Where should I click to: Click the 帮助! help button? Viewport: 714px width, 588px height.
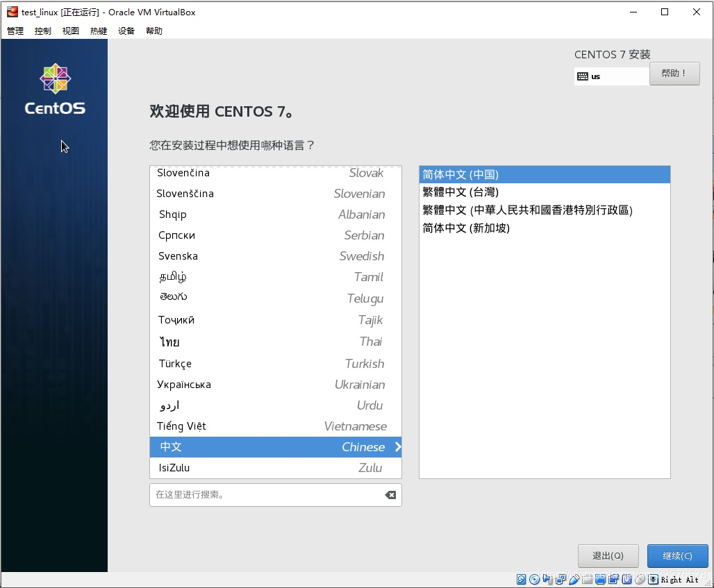click(x=674, y=74)
